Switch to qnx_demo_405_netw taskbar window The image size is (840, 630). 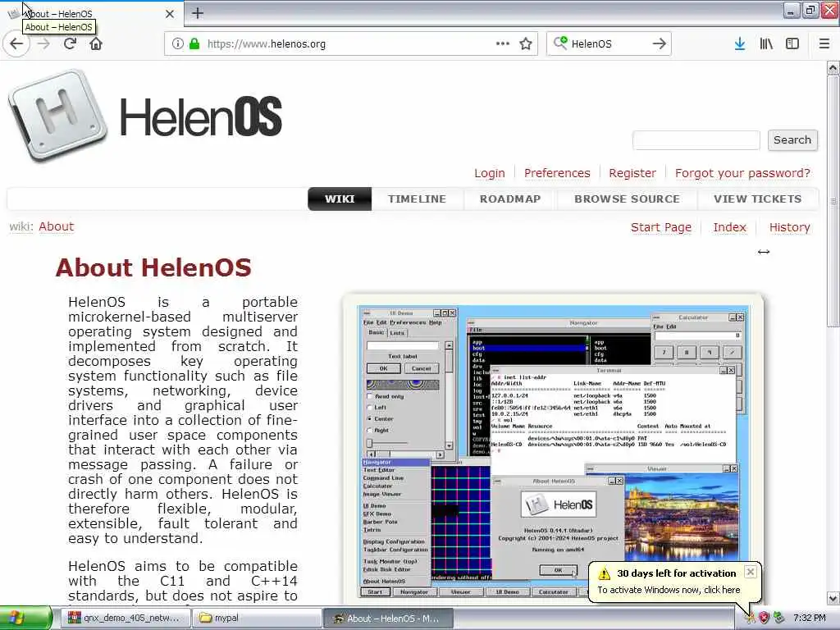(125, 619)
